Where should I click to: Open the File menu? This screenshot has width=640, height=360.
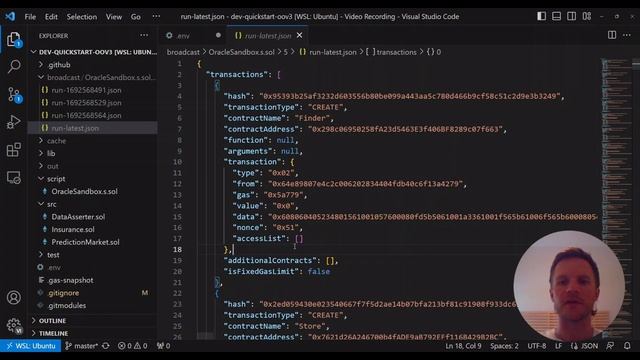[x=30, y=17]
